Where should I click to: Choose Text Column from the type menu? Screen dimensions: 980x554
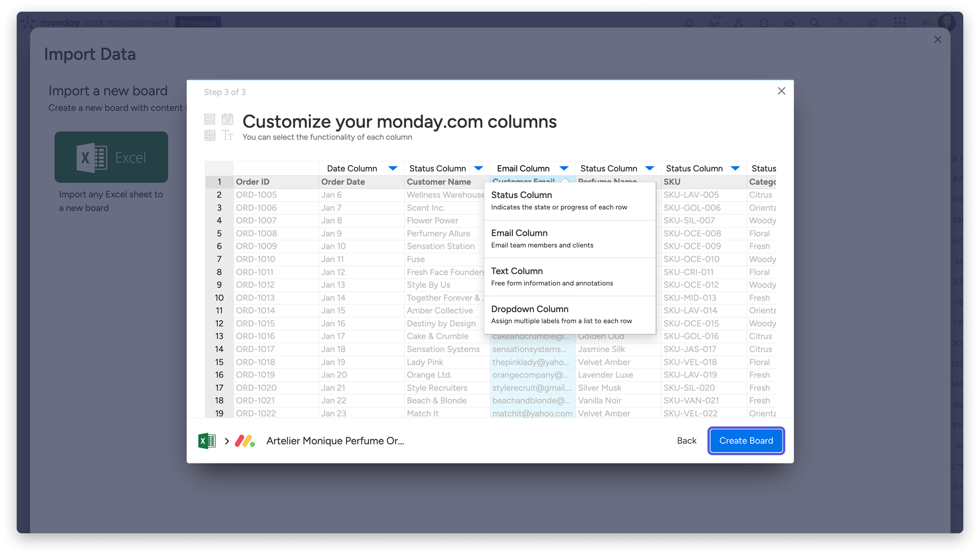(x=570, y=276)
